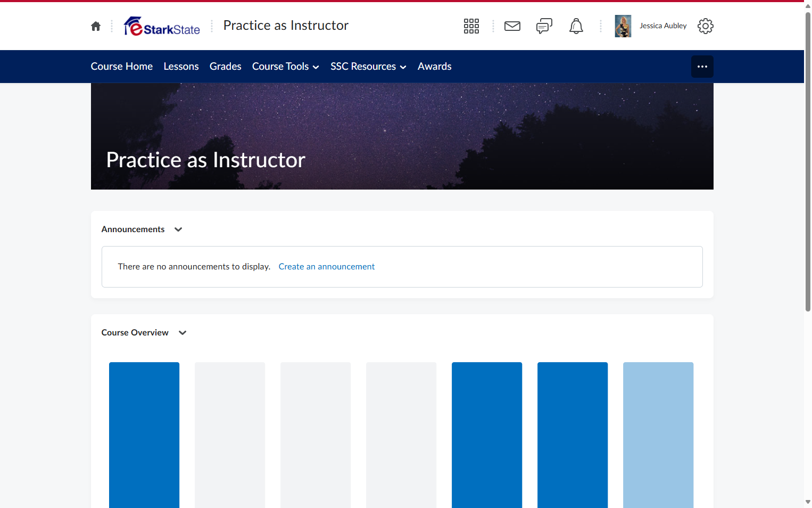
Task: Expand the Course Tools dropdown
Action: point(286,67)
